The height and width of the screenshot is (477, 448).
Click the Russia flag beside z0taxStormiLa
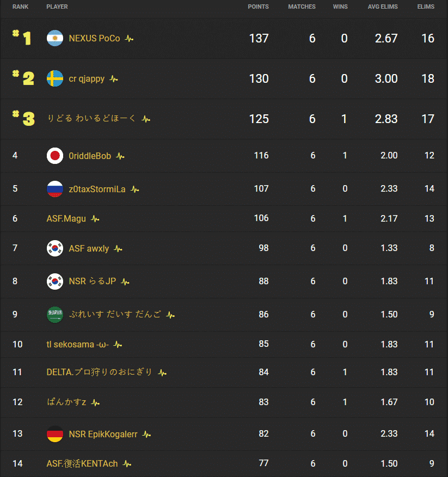[55, 188]
